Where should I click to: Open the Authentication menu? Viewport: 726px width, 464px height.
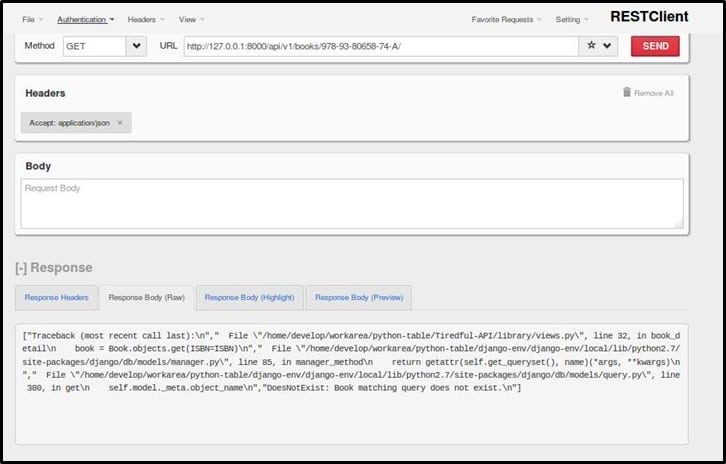pos(85,19)
